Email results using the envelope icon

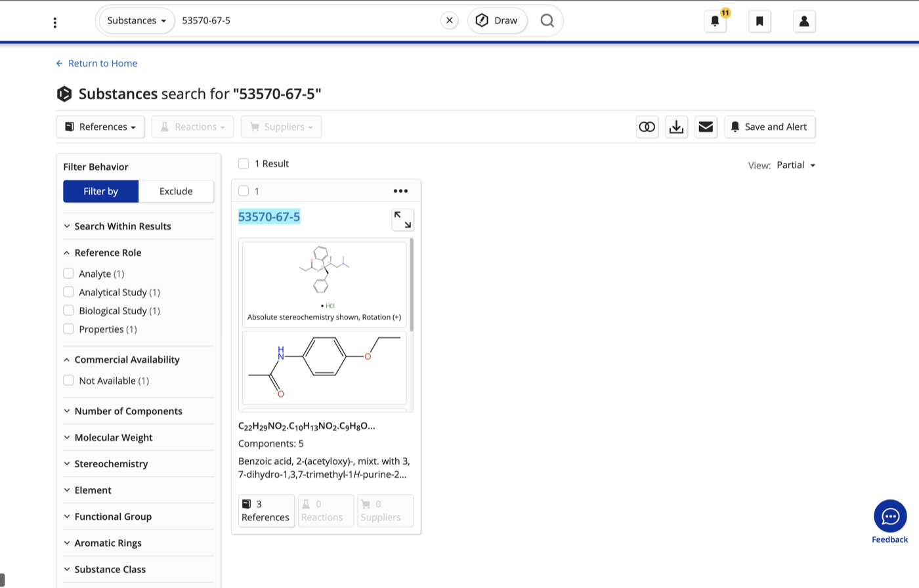[706, 127]
